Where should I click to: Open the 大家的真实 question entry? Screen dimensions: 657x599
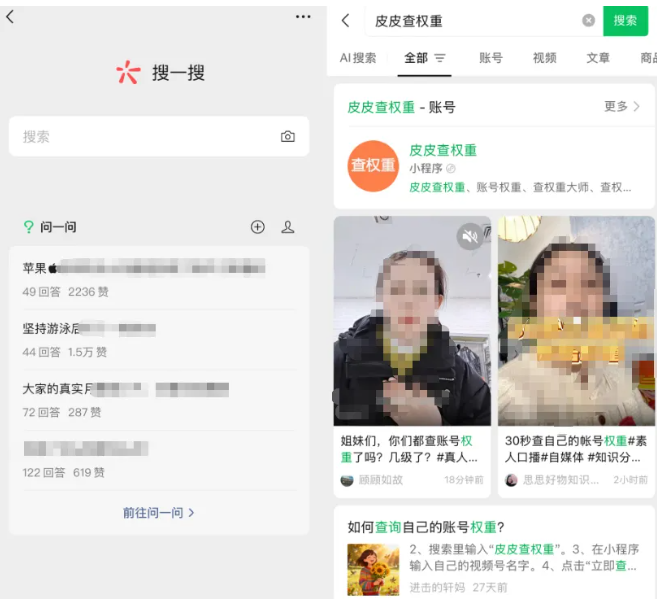[x=159, y=400]
